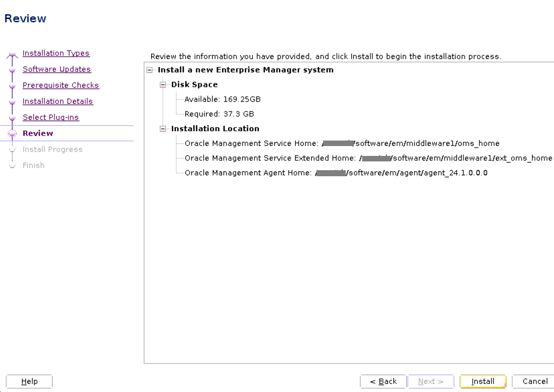
Task: Open the Installation Types step link
Action: [x=56, y=53]
